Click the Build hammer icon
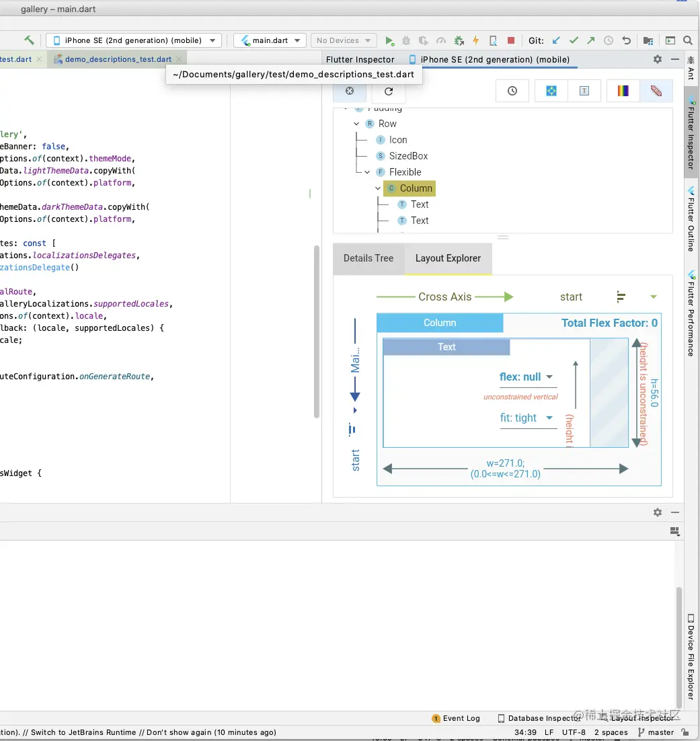 [29, 40]
